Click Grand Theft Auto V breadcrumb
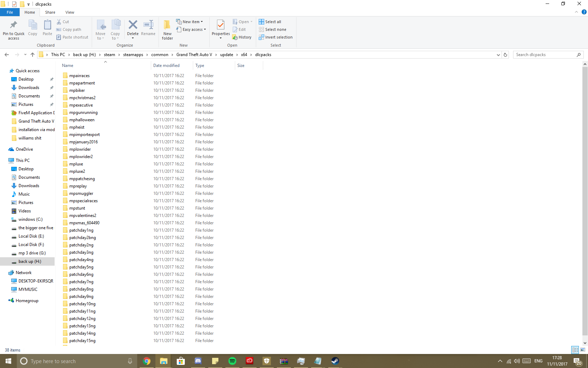This screenshot has height=368, width=588. pyautogui.click(x=194, y=55)
